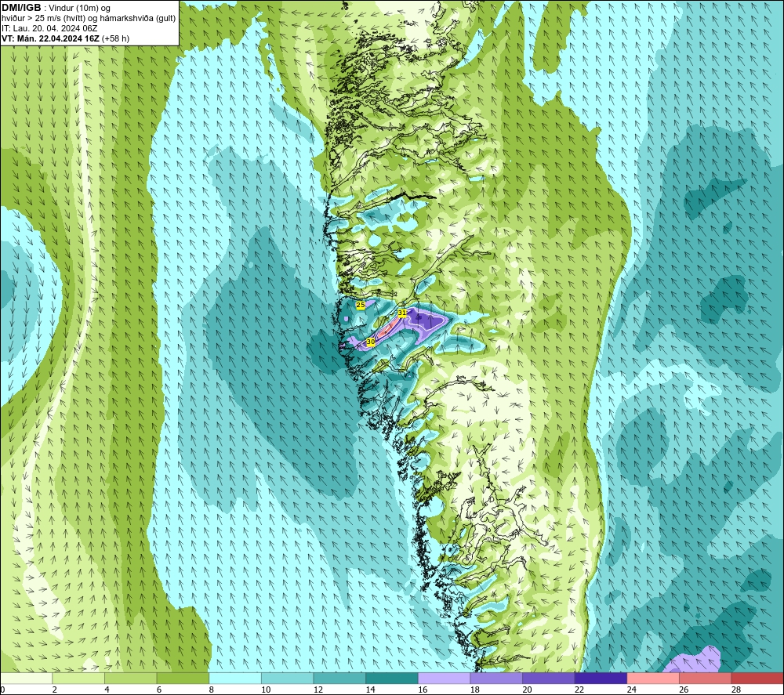
Task: Click the 22–24 m/s indigo scale swatch
Action: click(x=601, y=679)
